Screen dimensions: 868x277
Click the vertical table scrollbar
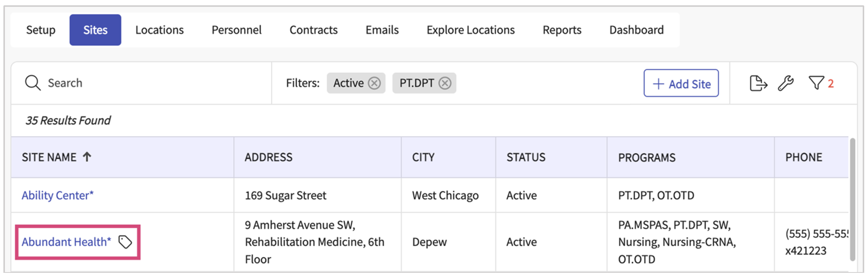[x=852, y=200]
